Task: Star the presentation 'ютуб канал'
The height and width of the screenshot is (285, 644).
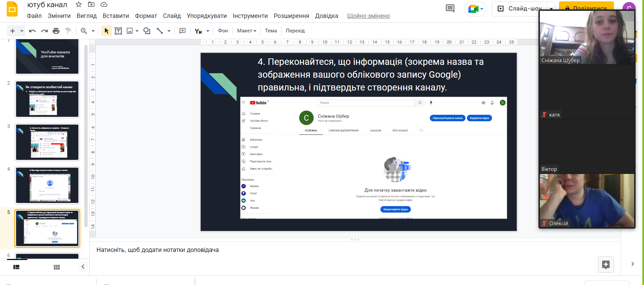Action: (x=79, y=4)
